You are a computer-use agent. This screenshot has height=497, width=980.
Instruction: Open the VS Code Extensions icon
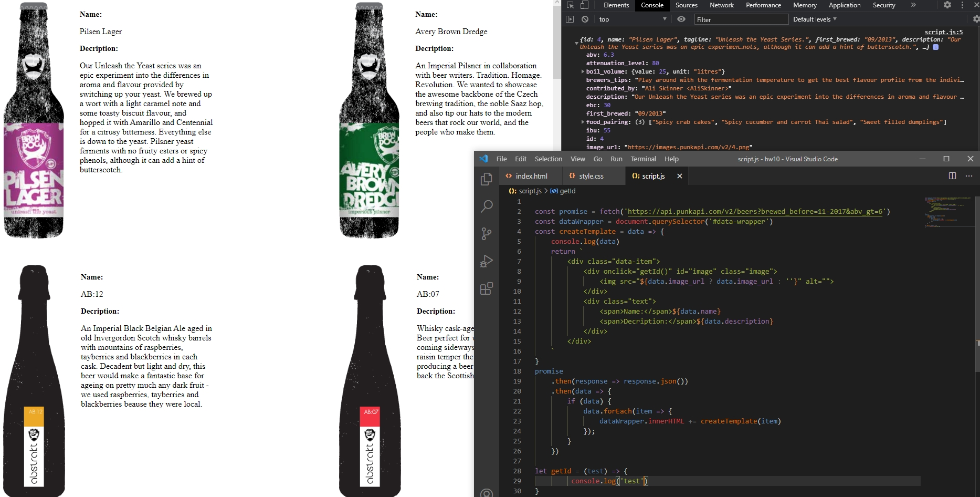click(x=487, y=288)
